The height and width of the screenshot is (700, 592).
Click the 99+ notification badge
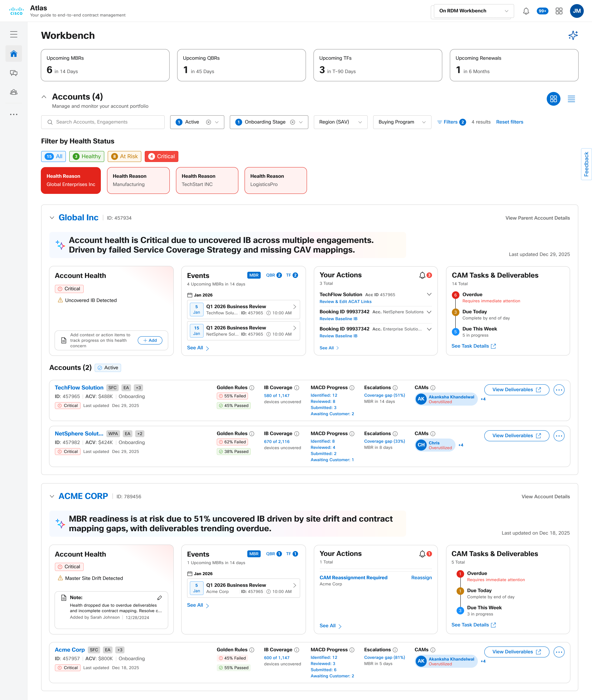tap(542, 11)
